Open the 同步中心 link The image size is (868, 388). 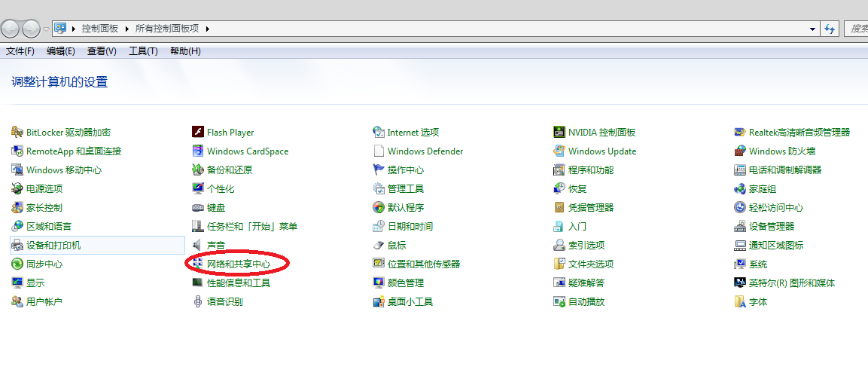tap(44, 264)
